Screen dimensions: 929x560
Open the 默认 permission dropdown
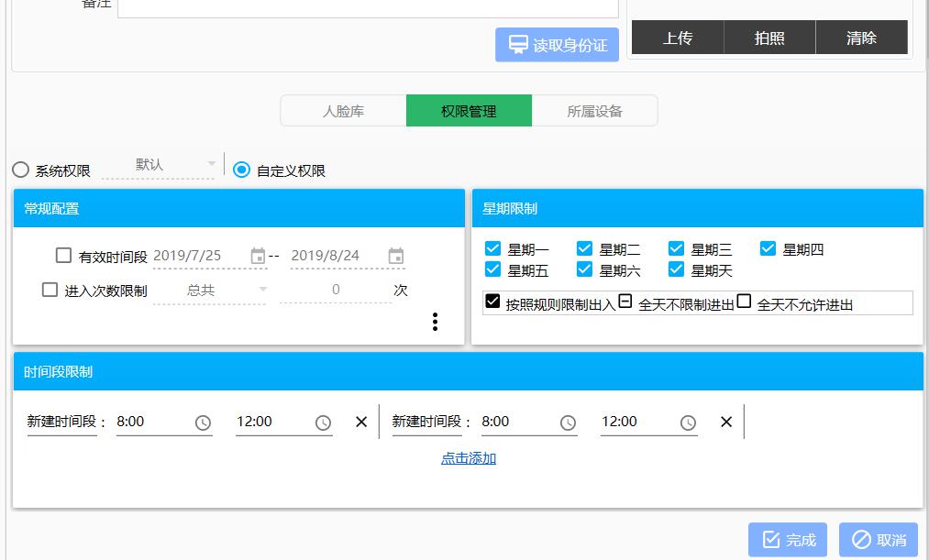(160, 166)
